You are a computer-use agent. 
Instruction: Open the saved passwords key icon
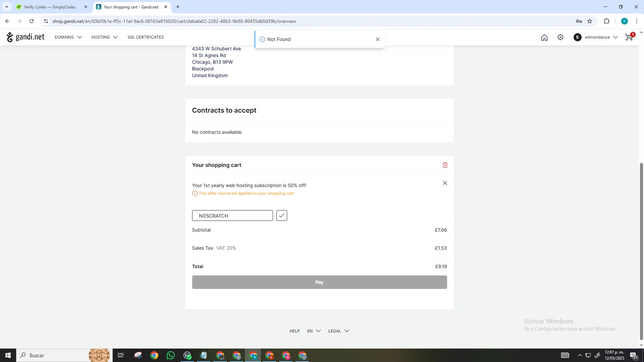click(579, 21)
